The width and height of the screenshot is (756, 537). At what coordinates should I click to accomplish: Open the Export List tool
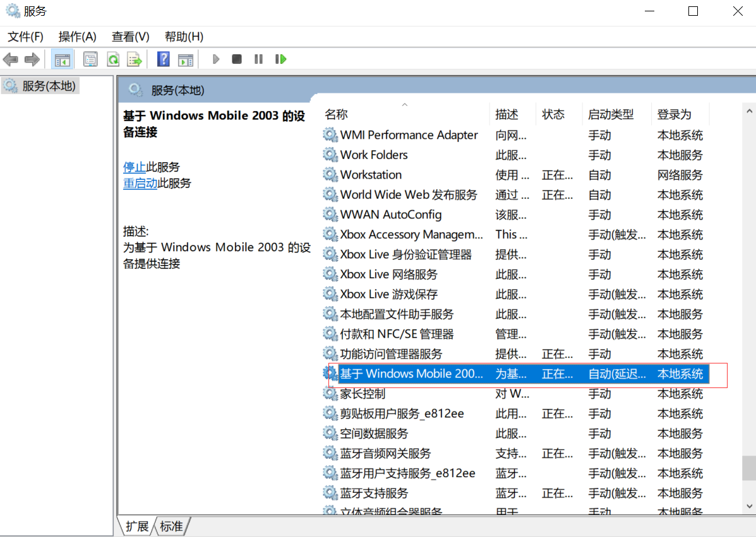[135, 59]
